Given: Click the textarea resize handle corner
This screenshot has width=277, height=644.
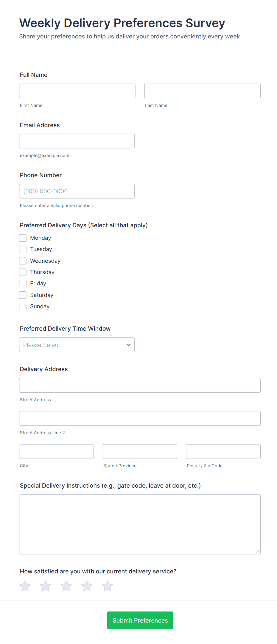Looking at the screenshot, I should [258, 551].
